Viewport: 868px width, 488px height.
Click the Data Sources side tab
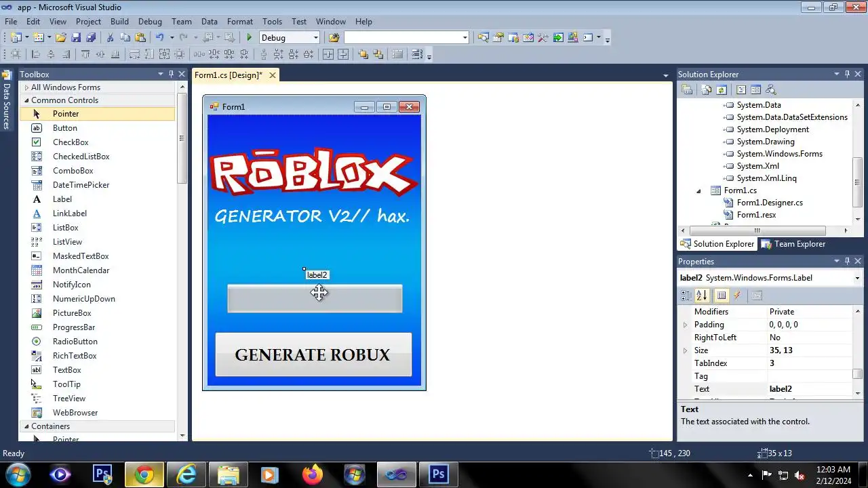pyautogui.click(x=6, y=100)
